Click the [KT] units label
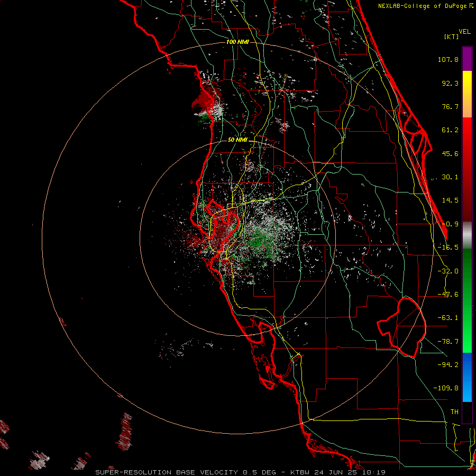Image resolution: width=476 pixels, height=476 pixels. pos(451,36)
